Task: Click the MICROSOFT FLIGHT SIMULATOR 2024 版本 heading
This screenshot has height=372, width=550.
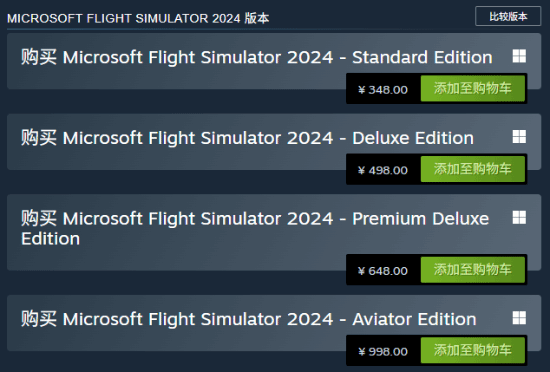Action: click(138, 18)
